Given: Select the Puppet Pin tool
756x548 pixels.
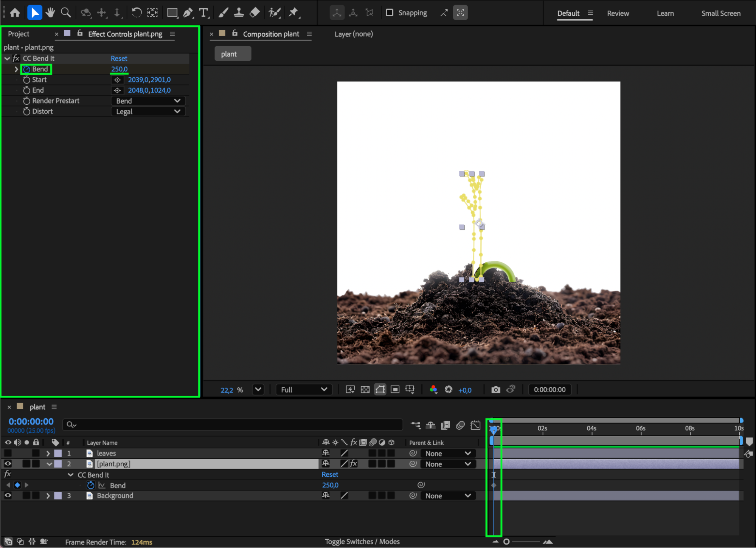Looking at the screenshot, I should (x=294, y=13).
